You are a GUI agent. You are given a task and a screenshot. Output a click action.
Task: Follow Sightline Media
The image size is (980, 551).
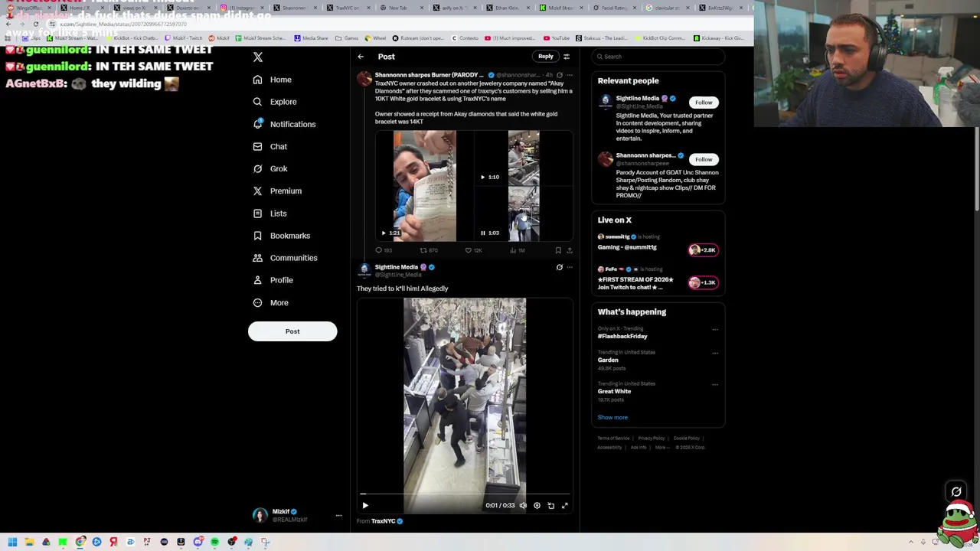coord(704,103)
